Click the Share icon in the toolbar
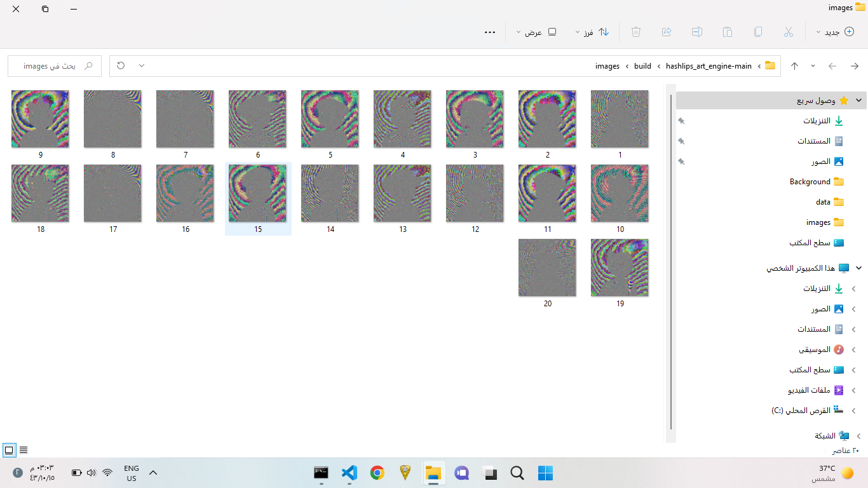The width and height of the screenshot is (868, 488). click(667, 31)
